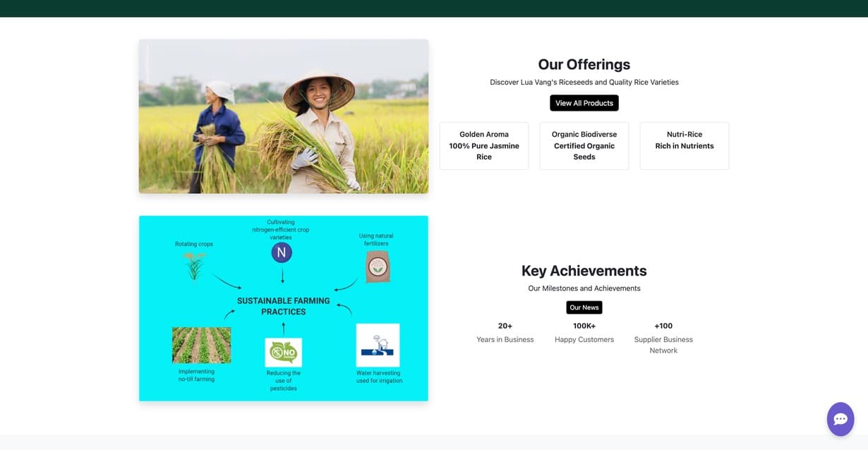Click 'Reducing the use of pesticides' label
This screenshot has height=450, width=868.
284,381
